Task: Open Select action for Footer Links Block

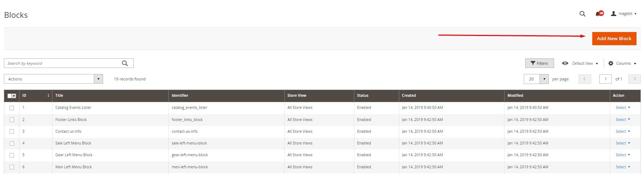Action: pyautogui.click(x=623, y=120)
